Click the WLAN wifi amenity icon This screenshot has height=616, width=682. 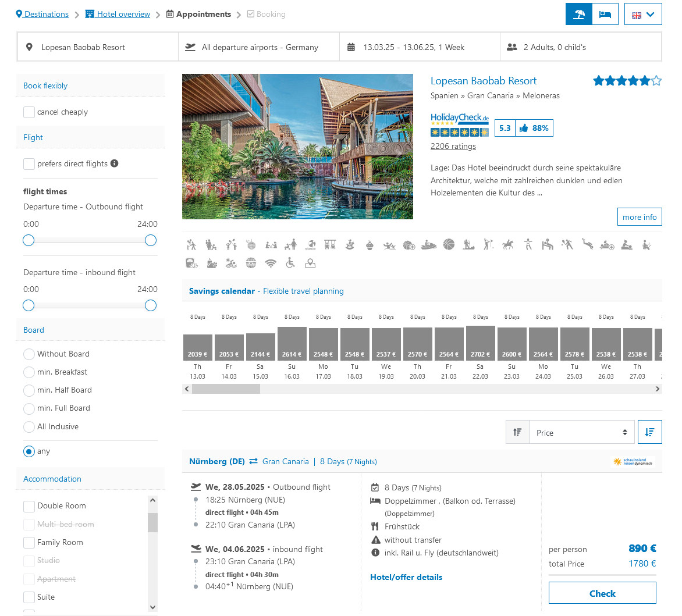(x=271, y=263)
